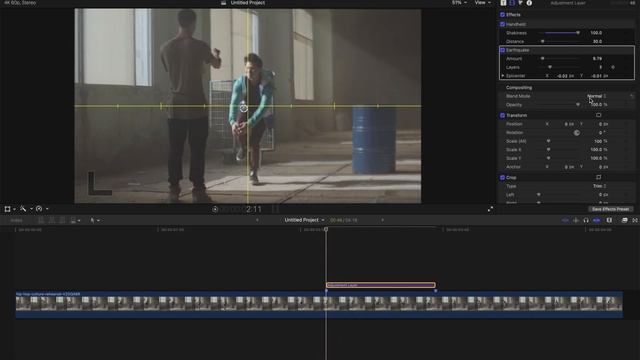Click the viewer play button beside timecode
Viewport: 640px width, 360px height.
coord(215,209)
